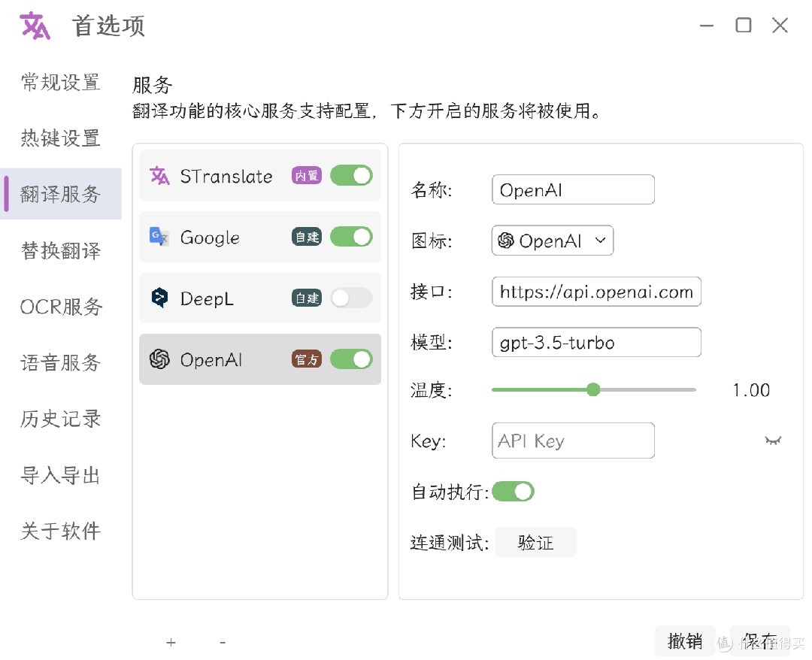Disable the Google service toggle
This screenshot has height=660, width=812.
tap(352, 237)
